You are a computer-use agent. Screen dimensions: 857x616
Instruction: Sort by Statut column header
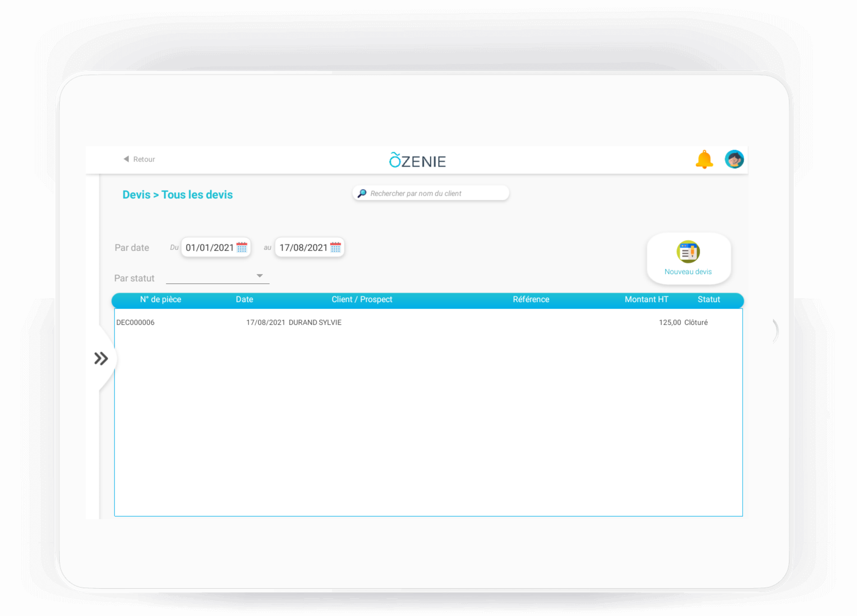click(x=709, y=300)
